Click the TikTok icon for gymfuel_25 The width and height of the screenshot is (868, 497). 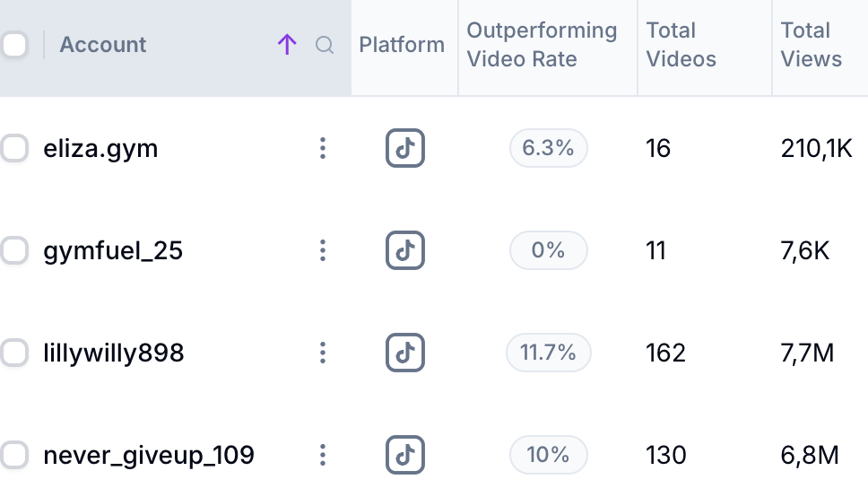(x=404, y=250)
